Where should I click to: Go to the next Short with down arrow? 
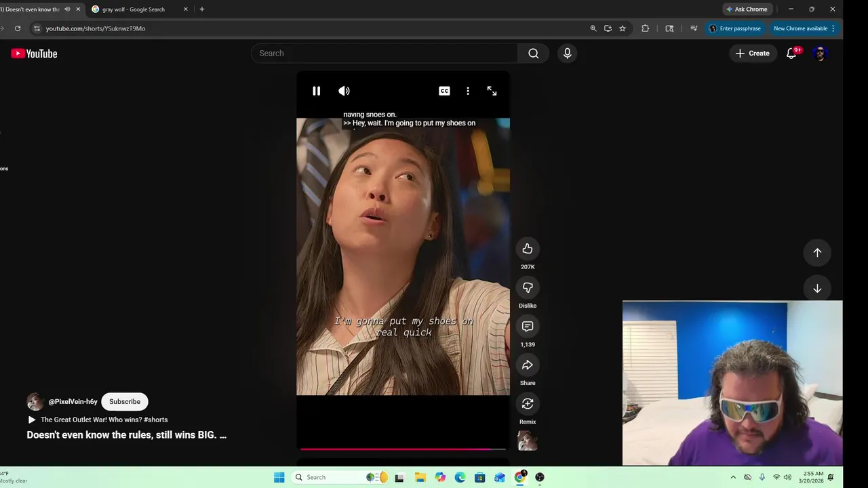(817, 288)
